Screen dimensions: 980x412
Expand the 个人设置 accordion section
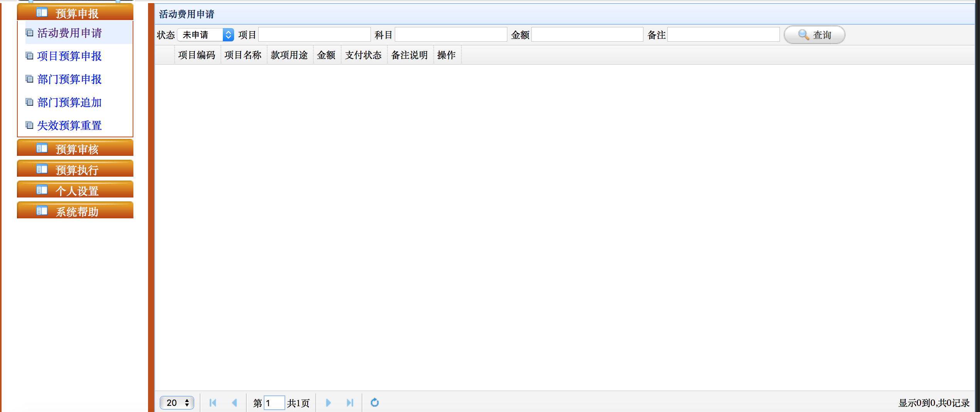pos(75,189)
